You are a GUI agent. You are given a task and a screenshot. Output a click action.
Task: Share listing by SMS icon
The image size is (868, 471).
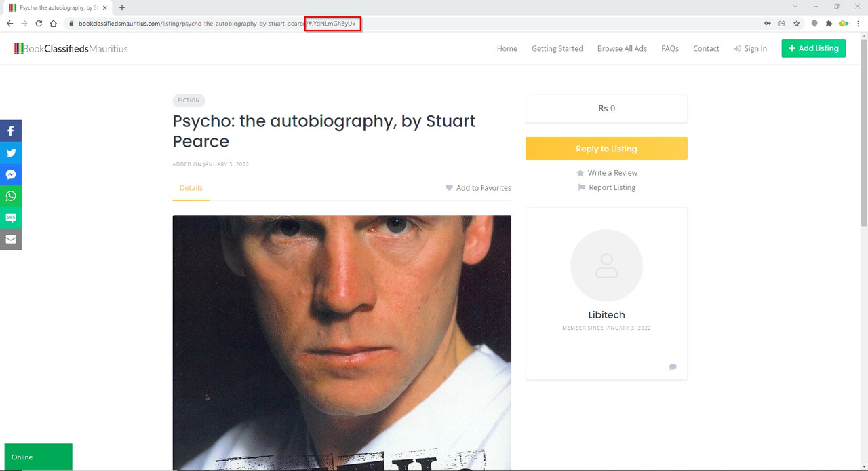point(11,218)
